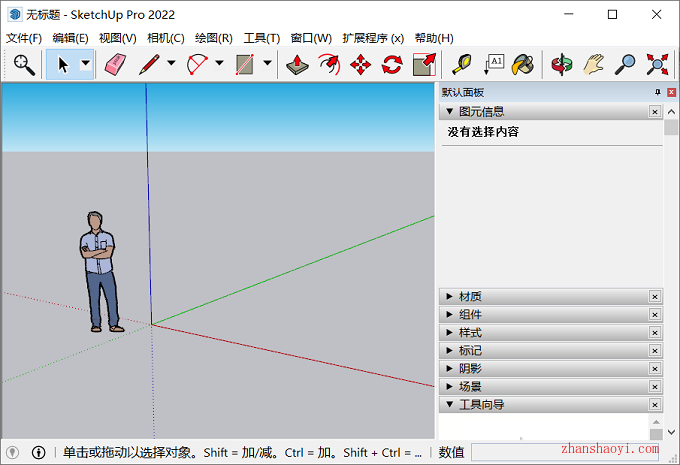Screen dimensions: 680x465
Task: Click the 没有选择内容 text
Action: [483, 132]
